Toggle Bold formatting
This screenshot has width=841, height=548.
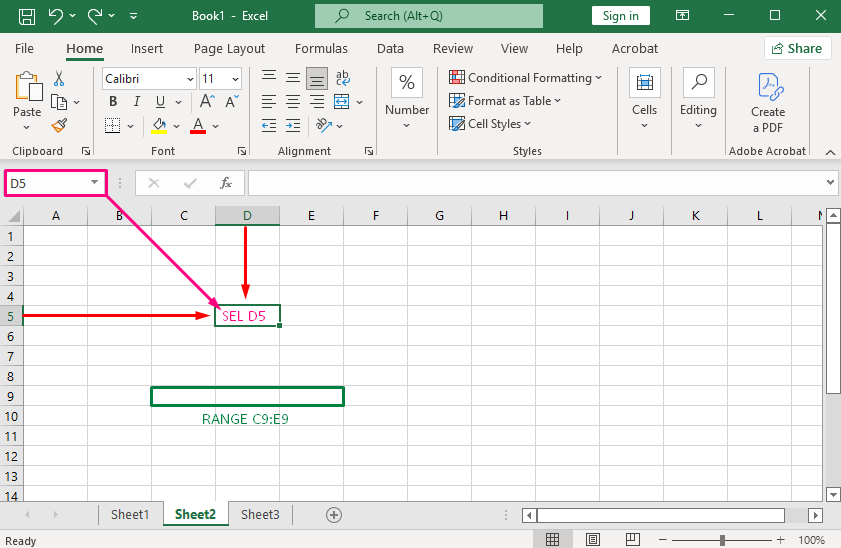point(113,102)
